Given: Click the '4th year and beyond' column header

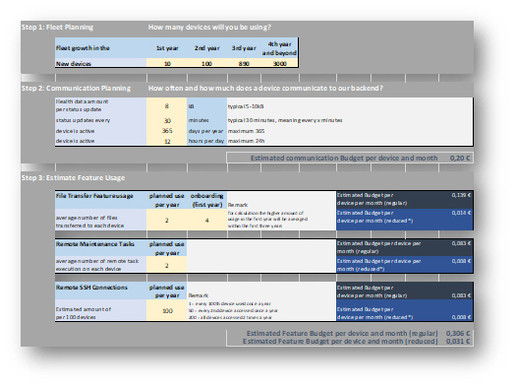Looking at the screenshot, I should point(279,48).
